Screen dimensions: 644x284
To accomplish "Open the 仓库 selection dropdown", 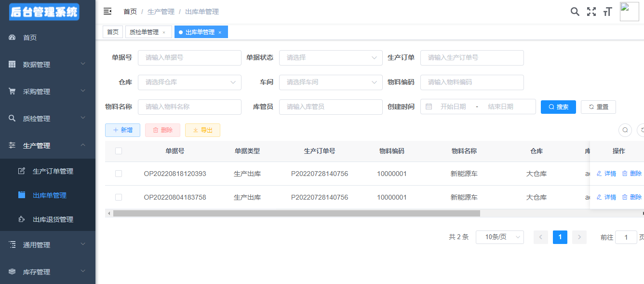I will [x=189, y=82].
